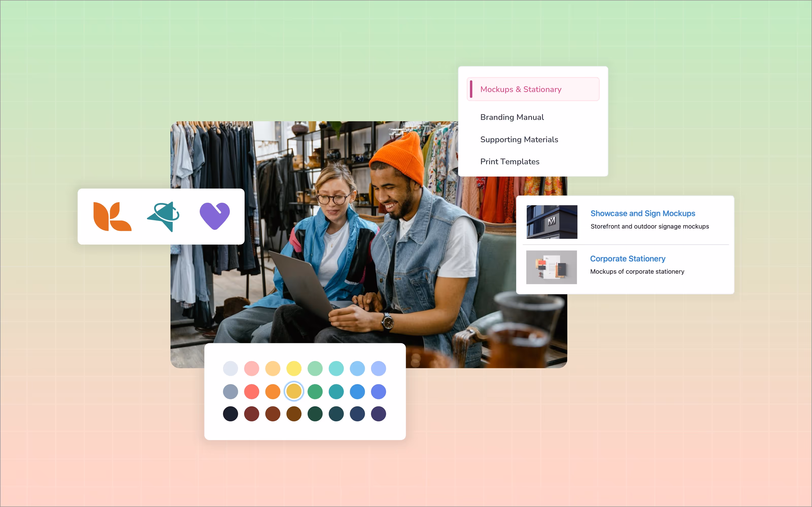
Task: Select the orange flower logo icon
Action: tap(112, 216)
